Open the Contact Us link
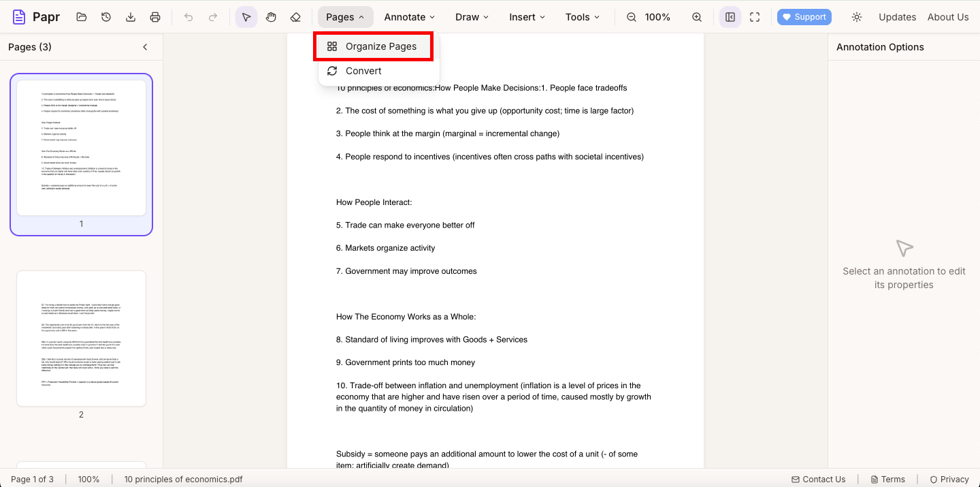Viewport: 980px width, 487px height. pyautogui.click(x=819, y=479)
